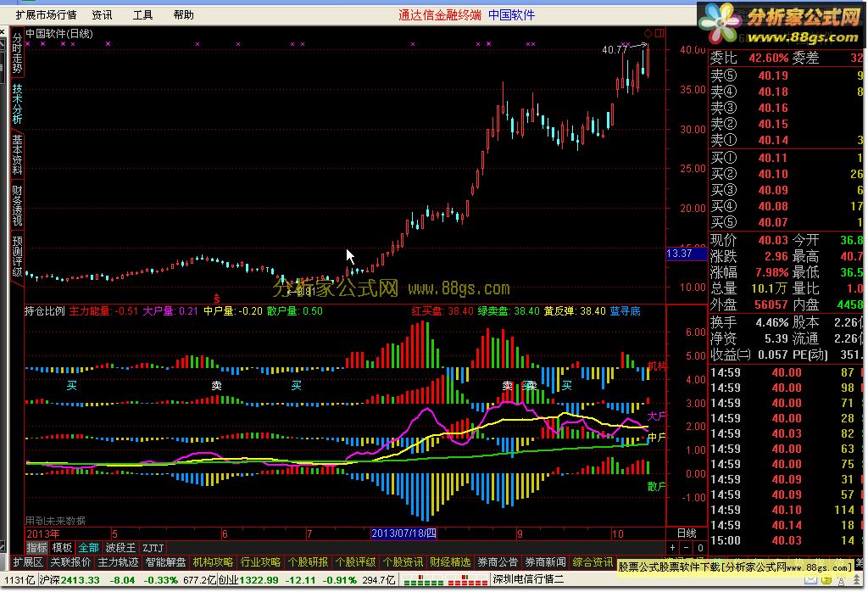Open the 扩展区 panel tab
Image resolution: width=868 pixels, height=592 pixels.
pyautogui.click(x=28, y=562)
